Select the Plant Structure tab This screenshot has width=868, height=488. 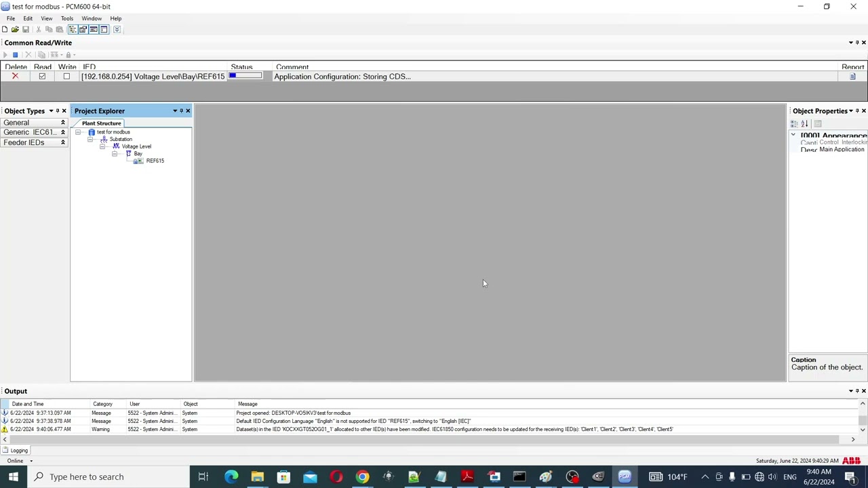[x=102, y=123]
